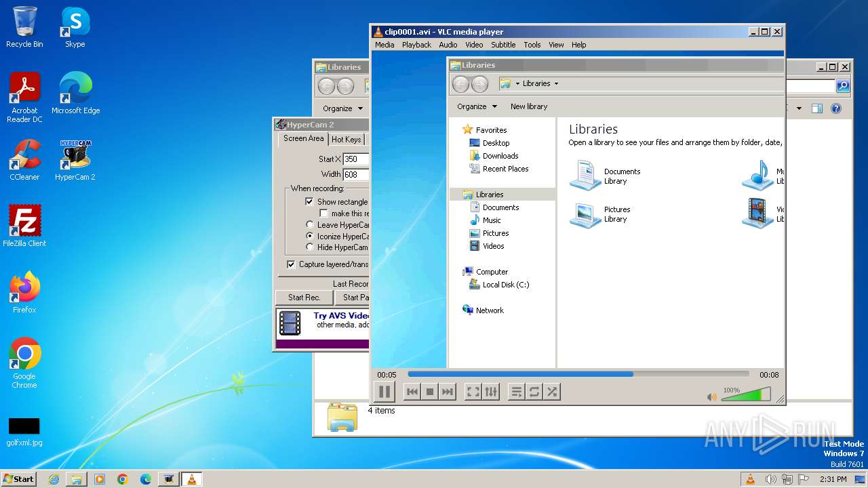Switch to HyperCam Screen Area tab
The image size is (868, 488).
click(x=303, y=138)
